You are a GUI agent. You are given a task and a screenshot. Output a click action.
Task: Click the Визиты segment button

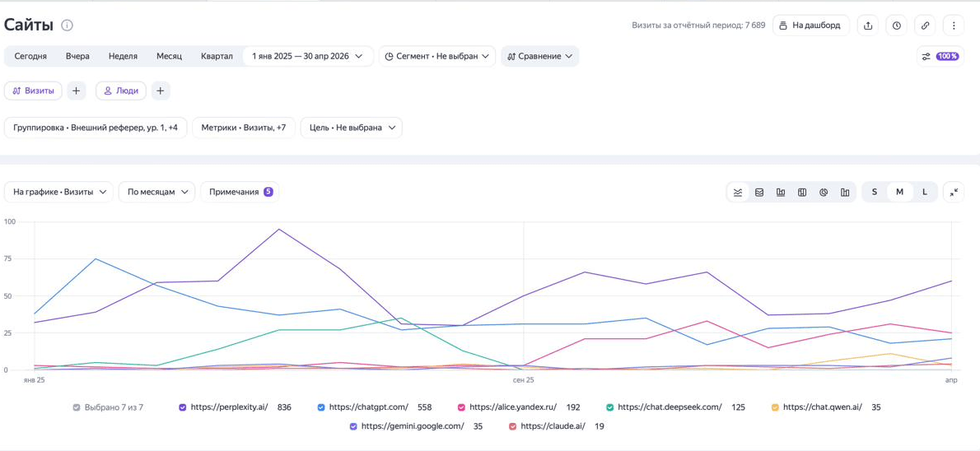(x=33, y=91)
